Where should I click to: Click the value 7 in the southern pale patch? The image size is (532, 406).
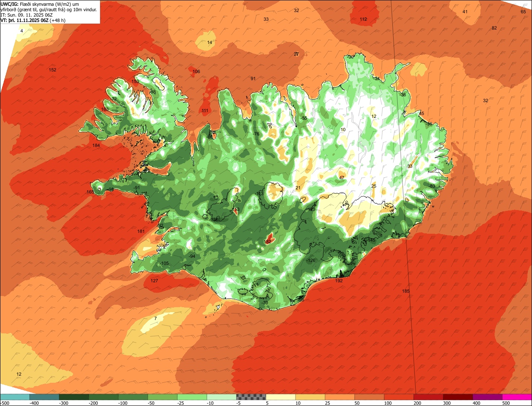point(155,318)
